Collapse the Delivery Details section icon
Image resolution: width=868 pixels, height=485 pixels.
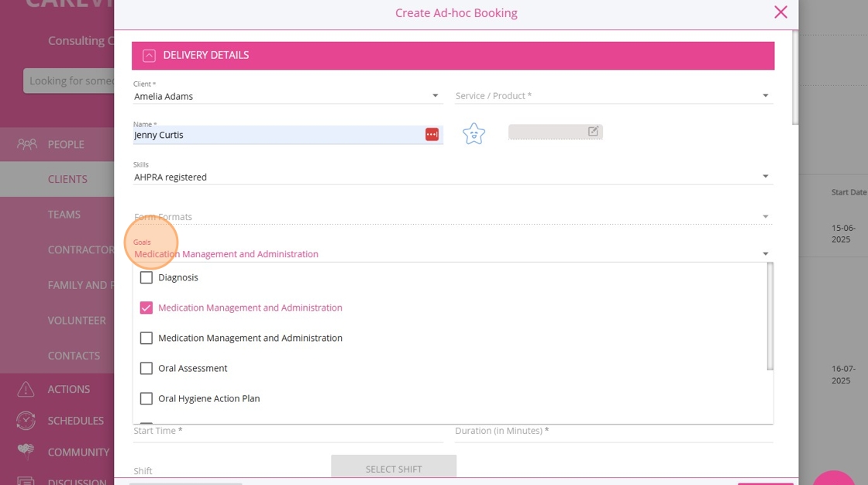[149, 56]
